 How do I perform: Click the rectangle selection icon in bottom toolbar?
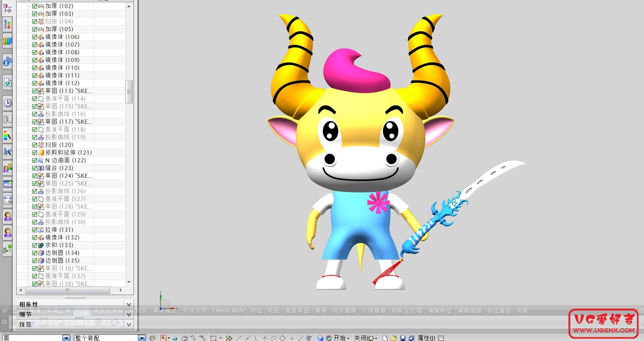tap(213, 338)
